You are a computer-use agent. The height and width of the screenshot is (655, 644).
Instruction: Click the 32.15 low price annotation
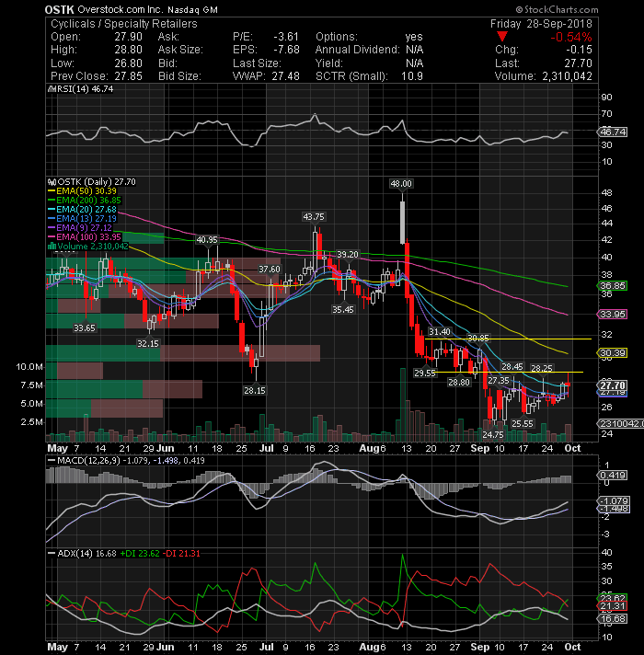tap(148, 343)
